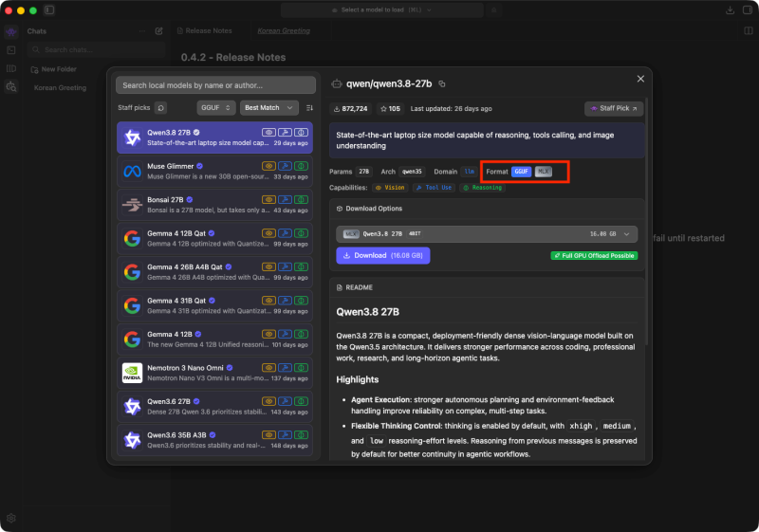Screen dimensions: 759x532
Task: Click the Google logo of Gemma 4 31B Qat
Action: point(132,305)
